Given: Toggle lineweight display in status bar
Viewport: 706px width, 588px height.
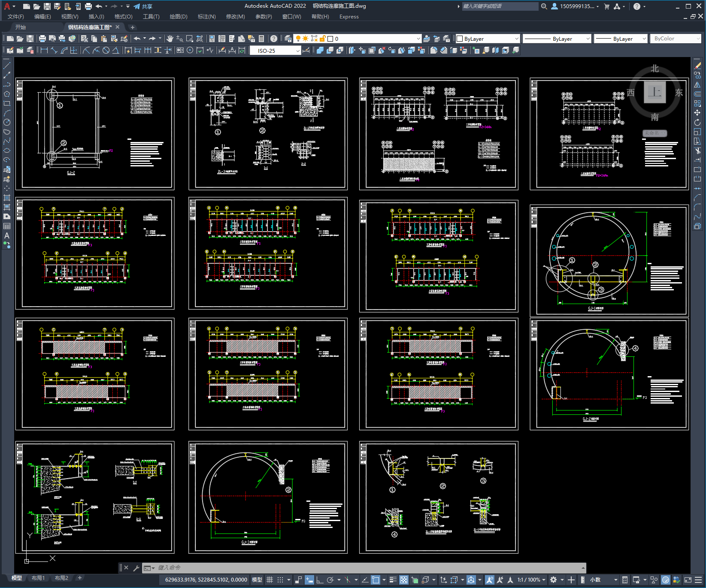Looking at the screenshot, I should click(x=393, y=580).
